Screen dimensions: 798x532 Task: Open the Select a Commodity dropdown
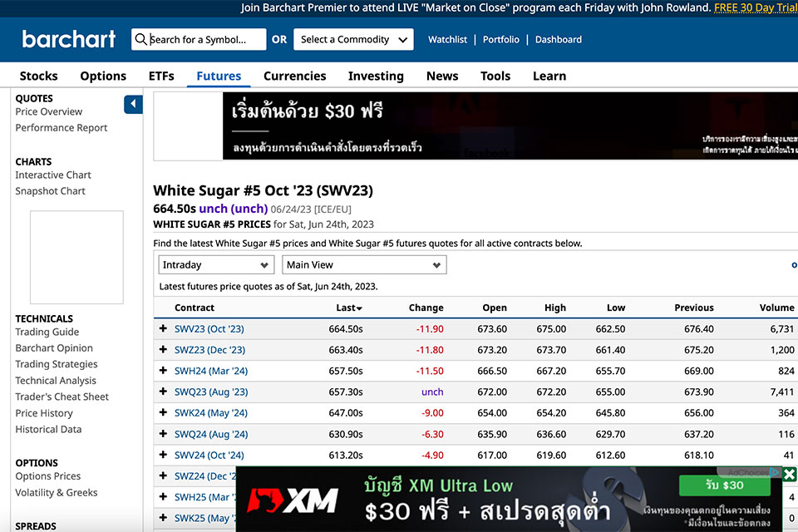[x=353, y=39]
